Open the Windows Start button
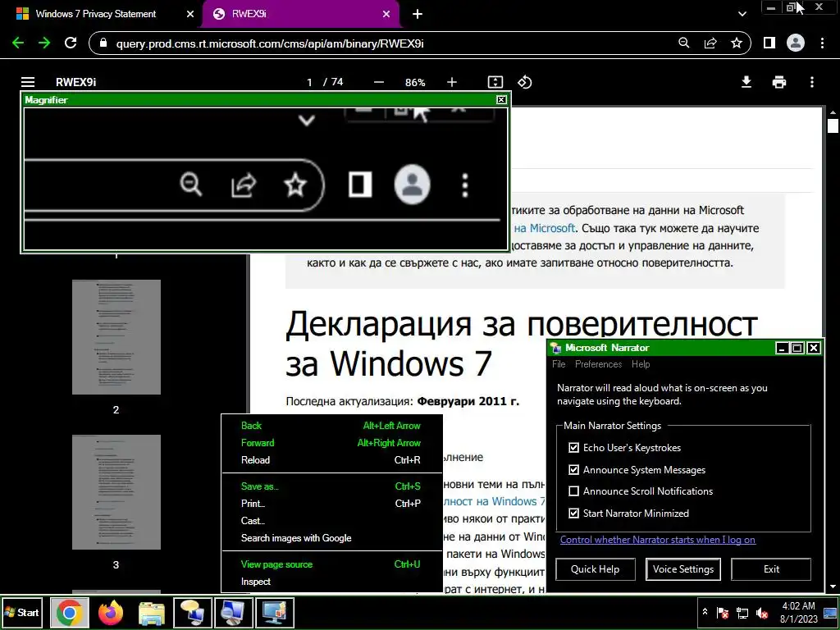Screen dimensions: 840x630 (22, 612)
